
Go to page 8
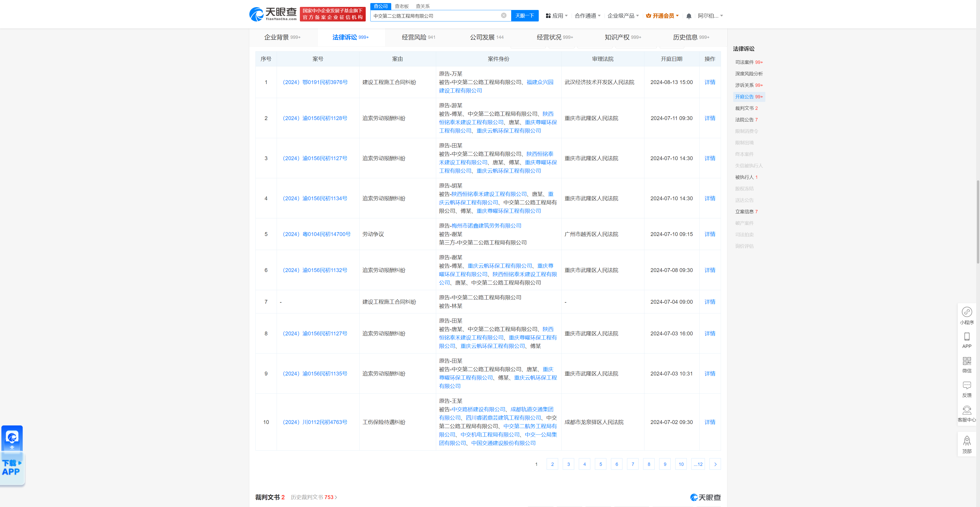(649, 464)
